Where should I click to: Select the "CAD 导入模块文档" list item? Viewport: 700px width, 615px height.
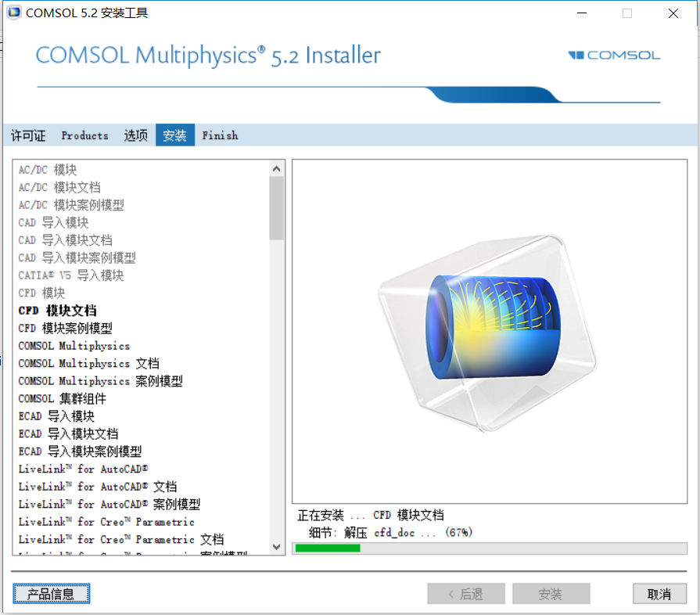point(65,240)
